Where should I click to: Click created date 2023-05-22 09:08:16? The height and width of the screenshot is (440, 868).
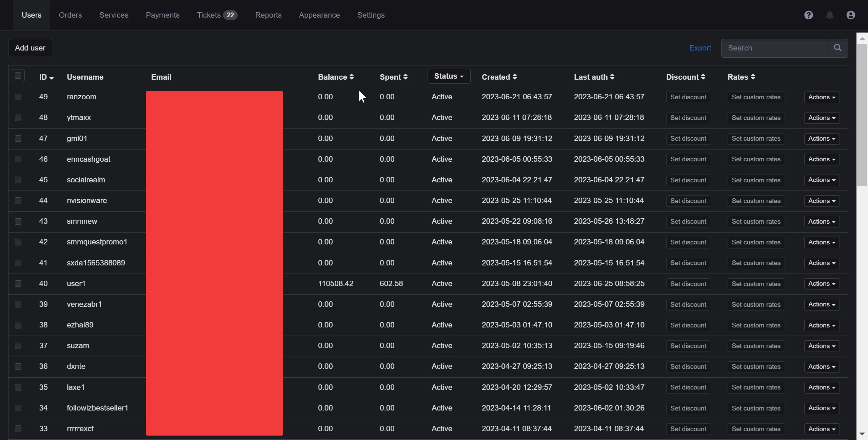click(x=517, y=221)
